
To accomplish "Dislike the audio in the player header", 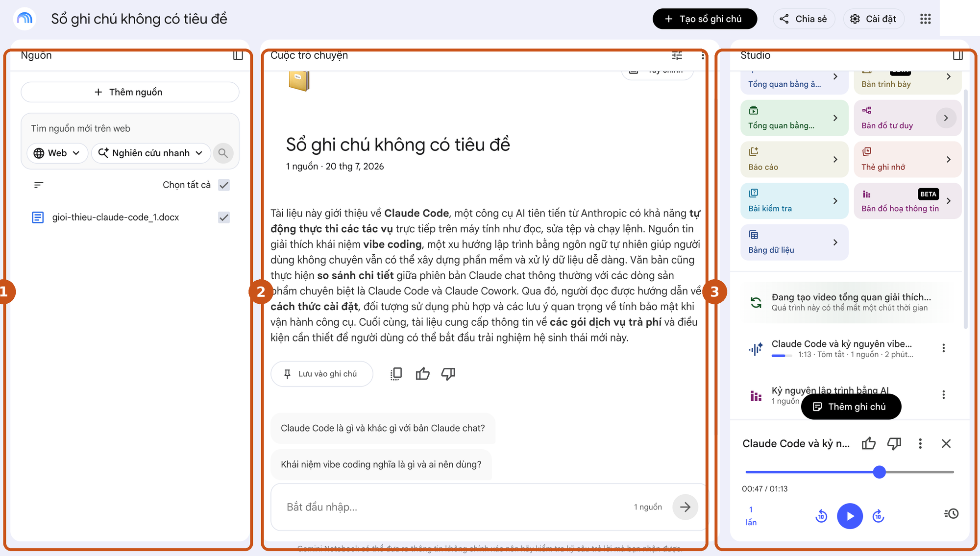I will click(x=894, y=443).
